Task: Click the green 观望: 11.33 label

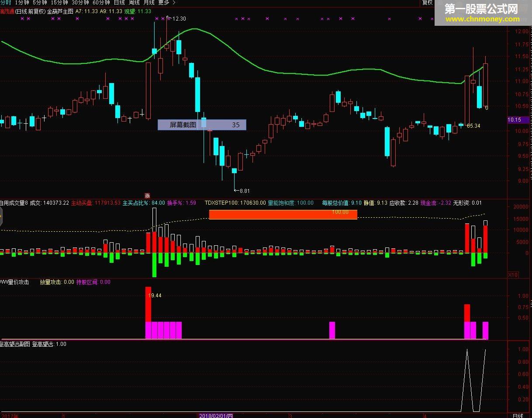Action: [x=138, y=11]
